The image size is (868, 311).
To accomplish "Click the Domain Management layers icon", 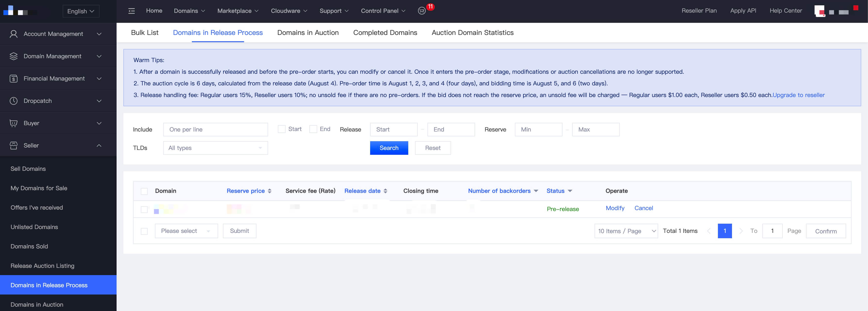I will [x=13, y=56].
